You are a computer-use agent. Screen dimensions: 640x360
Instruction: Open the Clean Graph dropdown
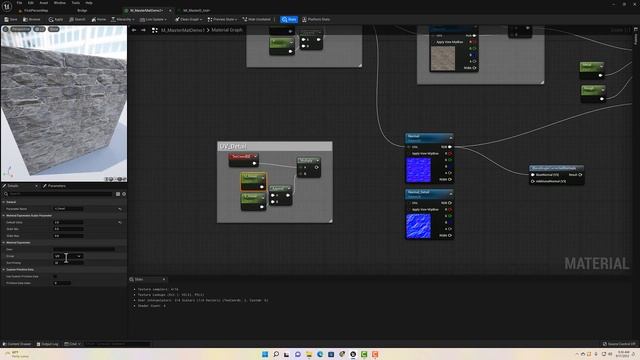pos(189,20)
